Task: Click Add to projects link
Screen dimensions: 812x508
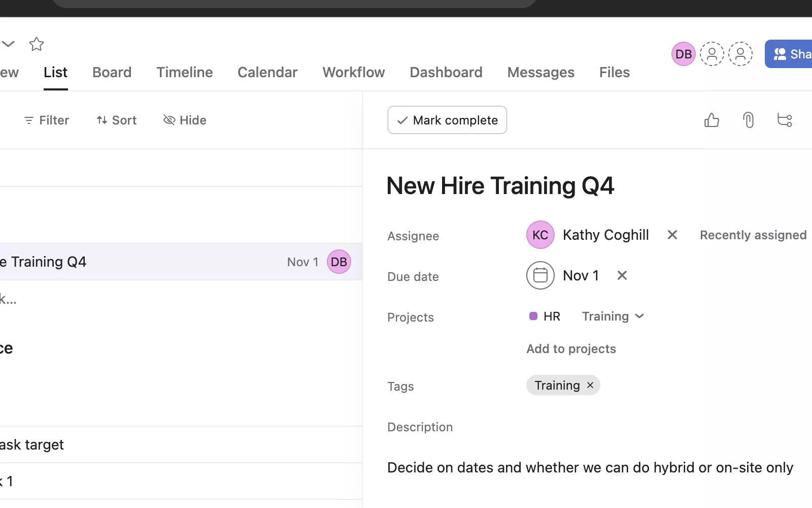Action: [571, 349]
